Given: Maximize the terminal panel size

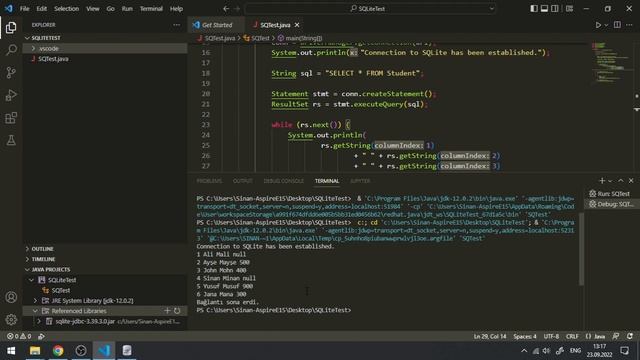Looking at the screenshot, I should point(621,180).
